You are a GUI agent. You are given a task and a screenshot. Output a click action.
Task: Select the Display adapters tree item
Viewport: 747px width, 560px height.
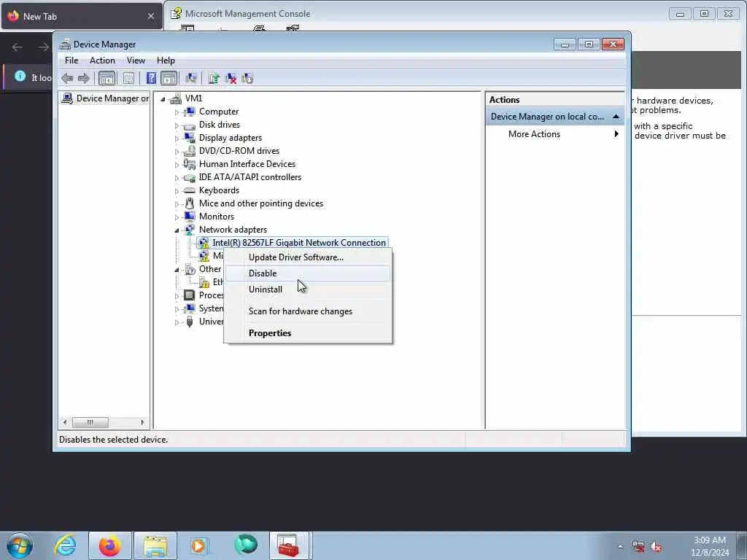231,138
